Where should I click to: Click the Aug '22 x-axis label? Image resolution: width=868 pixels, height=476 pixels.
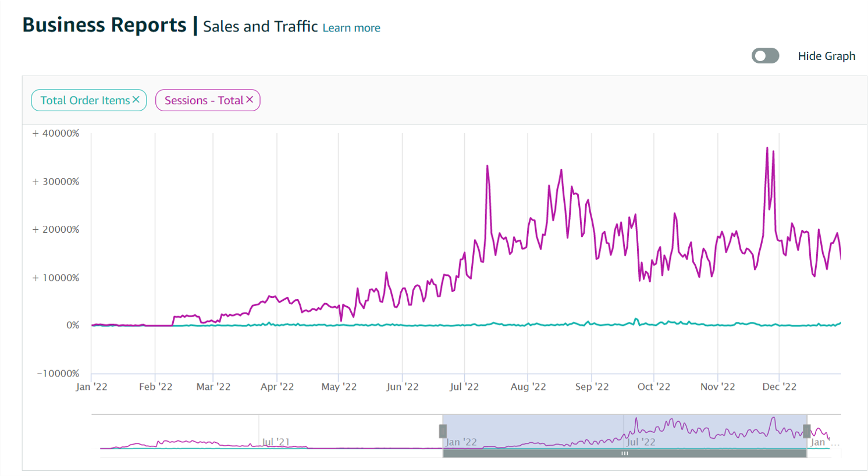pos(528,386)
